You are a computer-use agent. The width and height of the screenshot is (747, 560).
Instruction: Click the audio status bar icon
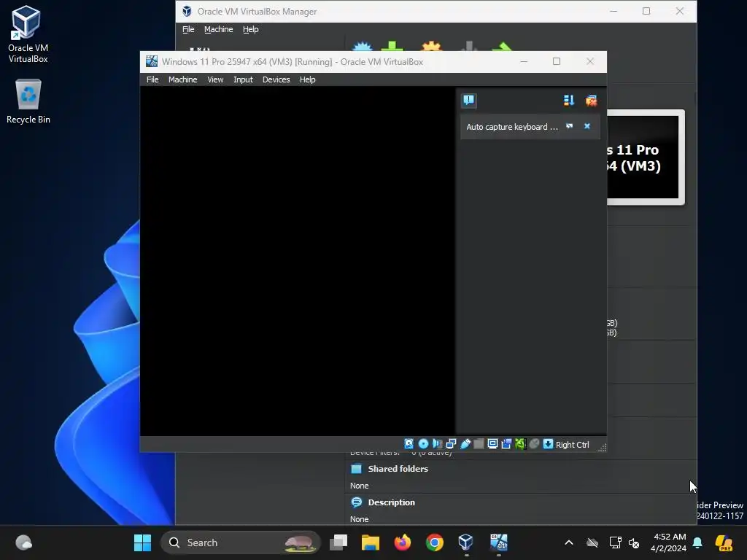point(437,444)
